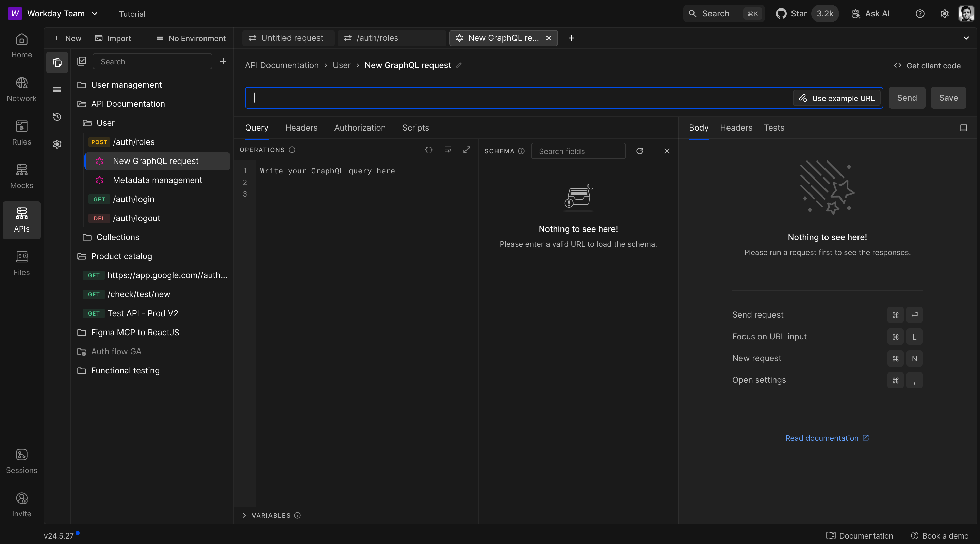Open the Network section
Viewport: 980px width, 544px height.
click(22, 90)
